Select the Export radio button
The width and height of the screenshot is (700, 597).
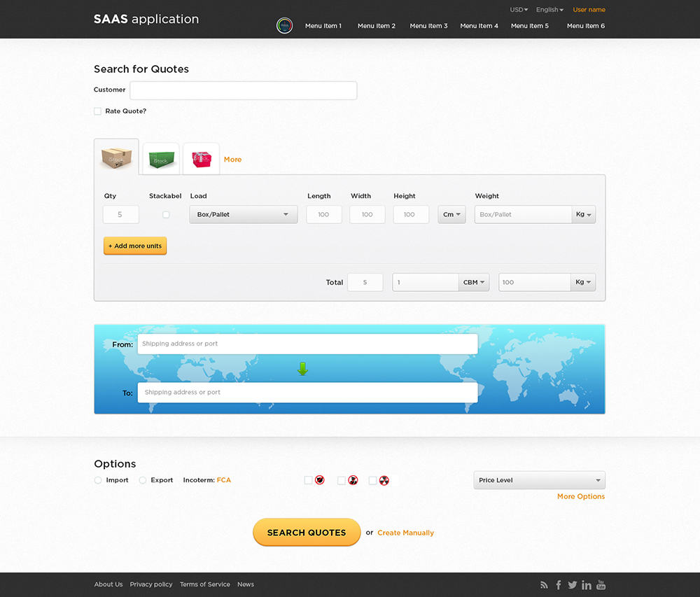pyautogui.click(x=142, y=480)
